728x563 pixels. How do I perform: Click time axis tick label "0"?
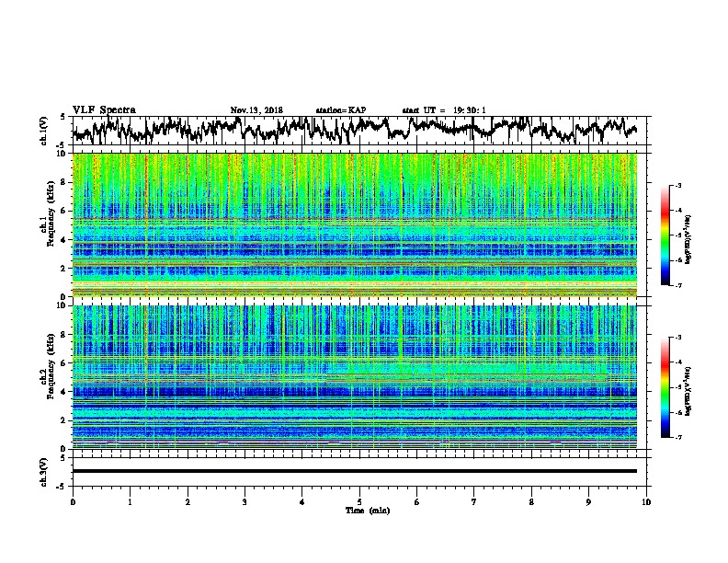(73, 502)
